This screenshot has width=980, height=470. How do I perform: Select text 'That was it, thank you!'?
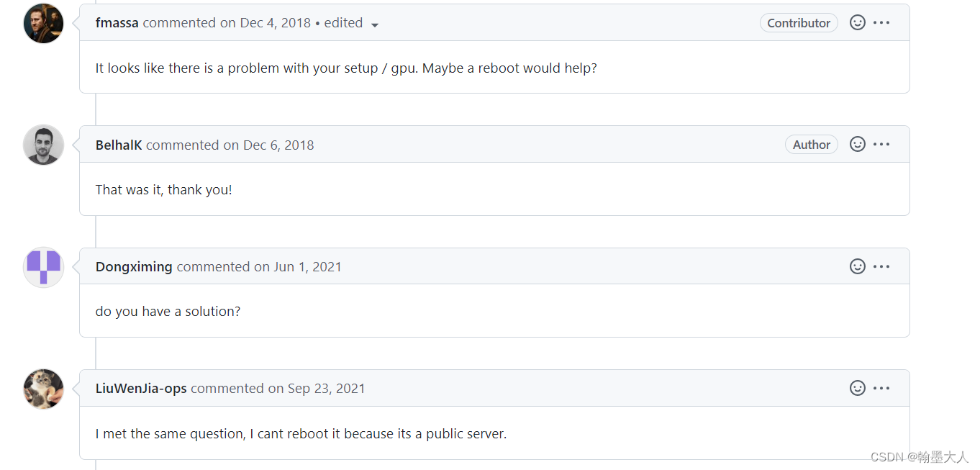pos(164,190)
